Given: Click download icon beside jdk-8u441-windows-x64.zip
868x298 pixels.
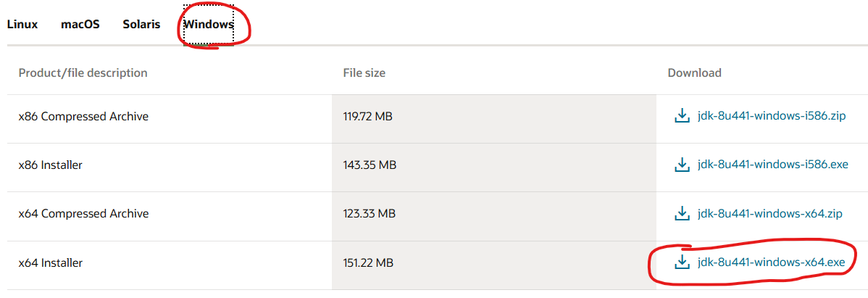Looking at the screenshot, I should pos(682,213).
